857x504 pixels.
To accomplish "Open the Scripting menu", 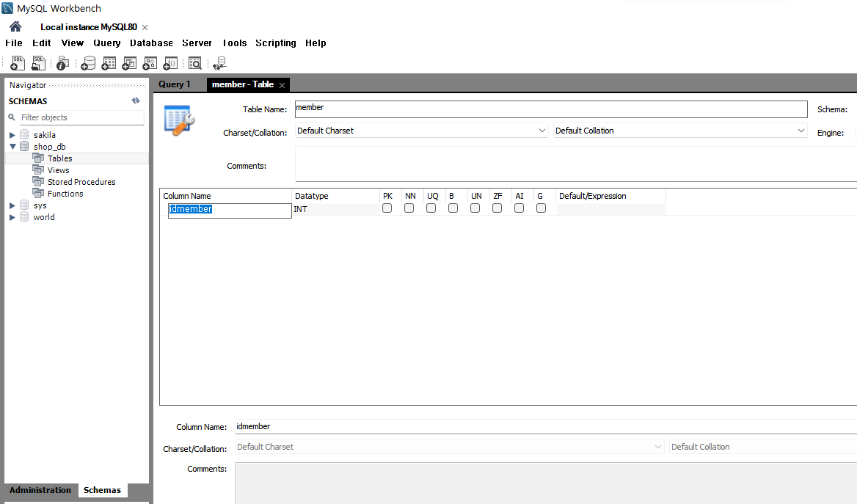I will click(275, 43).
